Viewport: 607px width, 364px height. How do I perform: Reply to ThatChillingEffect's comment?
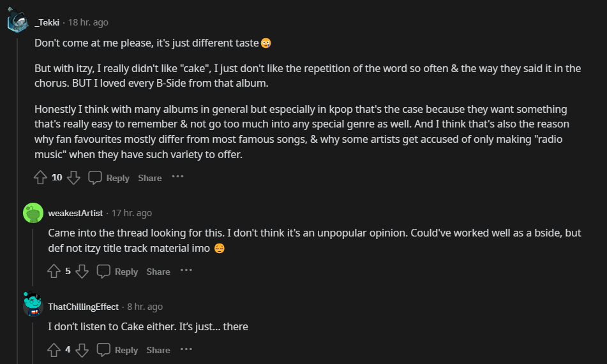118,350
